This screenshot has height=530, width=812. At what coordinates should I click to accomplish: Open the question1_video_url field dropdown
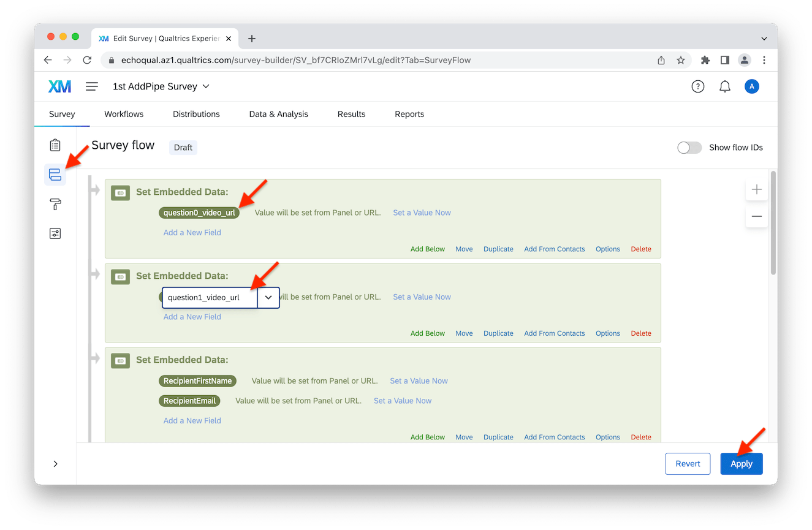click(x=268, y=297)
